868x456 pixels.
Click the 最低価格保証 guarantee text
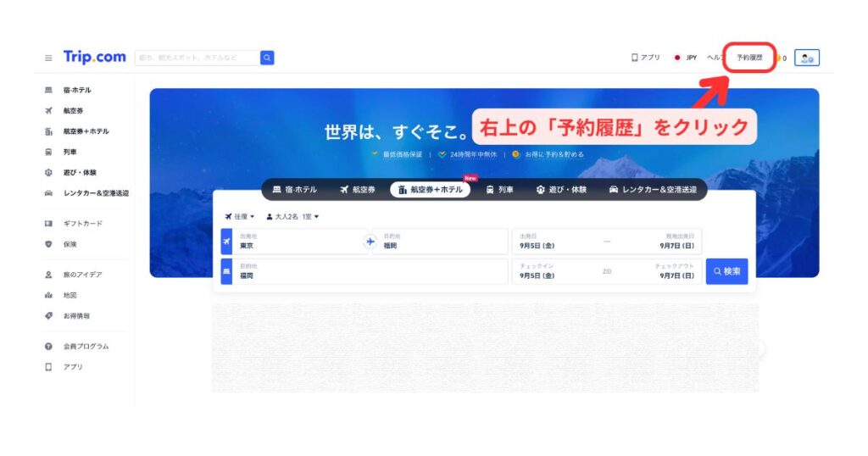(x=403, y=154)
